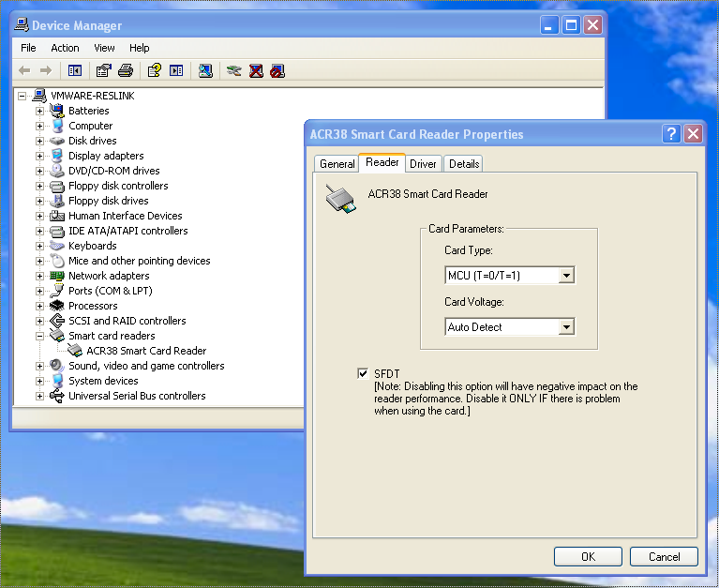719x588 pixels.
Task: Maximize the Device Manager window
Action: [571, 24]
